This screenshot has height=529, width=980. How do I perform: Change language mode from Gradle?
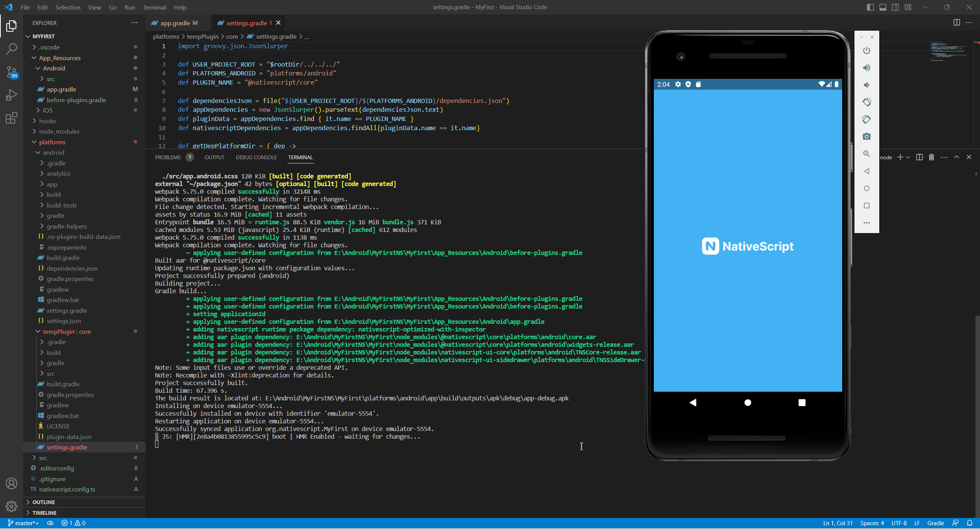(935, 523)
